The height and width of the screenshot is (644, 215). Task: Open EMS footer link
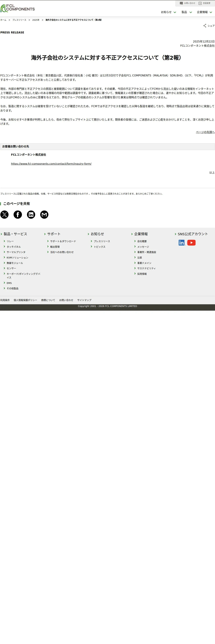pyautogui.click(x=9, y=283)
